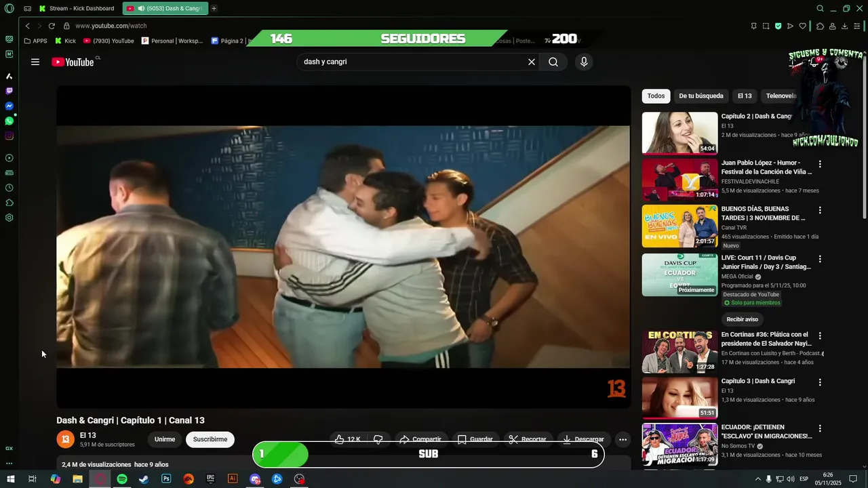Add this page to bookmarks with the heart
868x488 pixels.
point(803,26)
